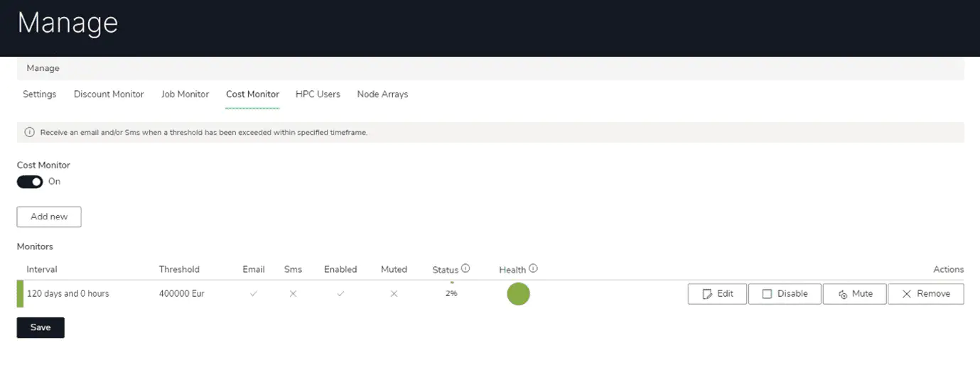980x382 pixels.
Task: Click the green Health status circle
Action: tap(518, 294)
